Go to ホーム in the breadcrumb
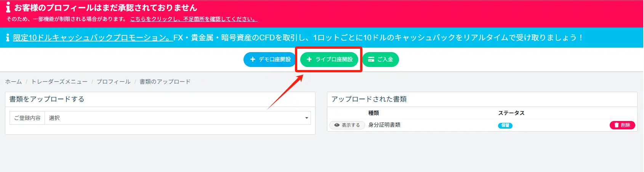This screenshot has width=644, height=172. pyautogui.click(x=13, y=82)
